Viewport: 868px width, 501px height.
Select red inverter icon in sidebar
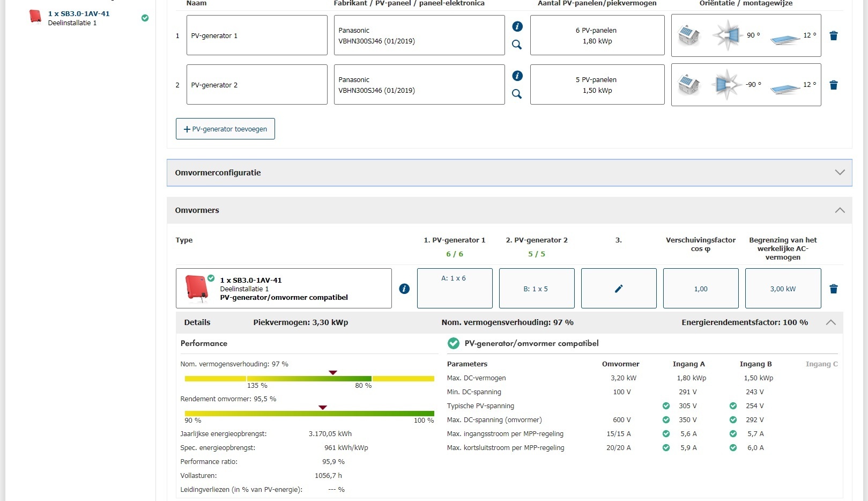35,17
